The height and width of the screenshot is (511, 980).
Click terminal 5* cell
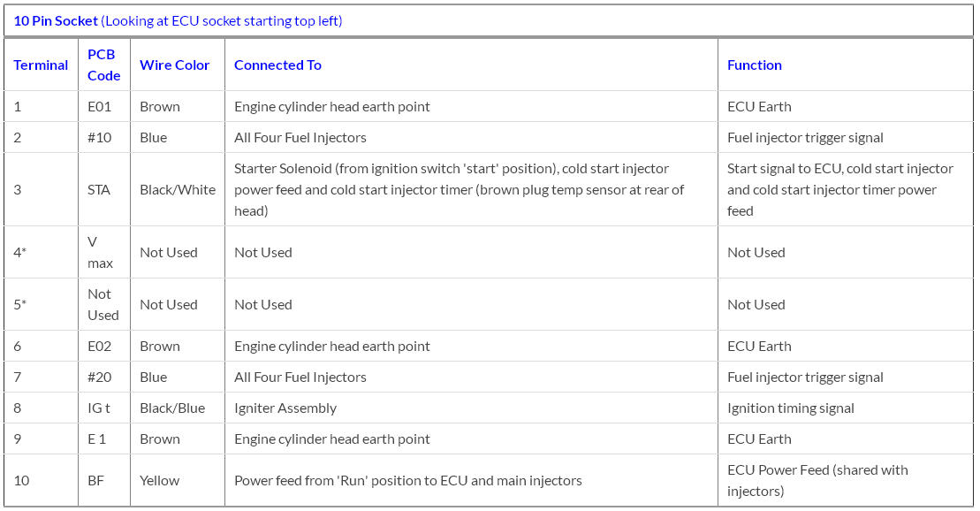(x=20, y=304)
